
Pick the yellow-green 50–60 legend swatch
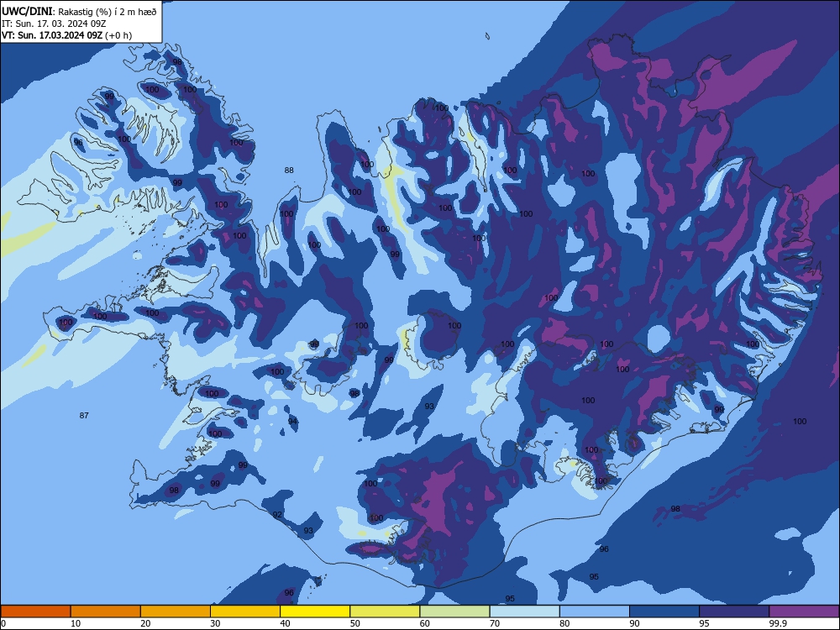pyautogui.click(x=386, y=612)
